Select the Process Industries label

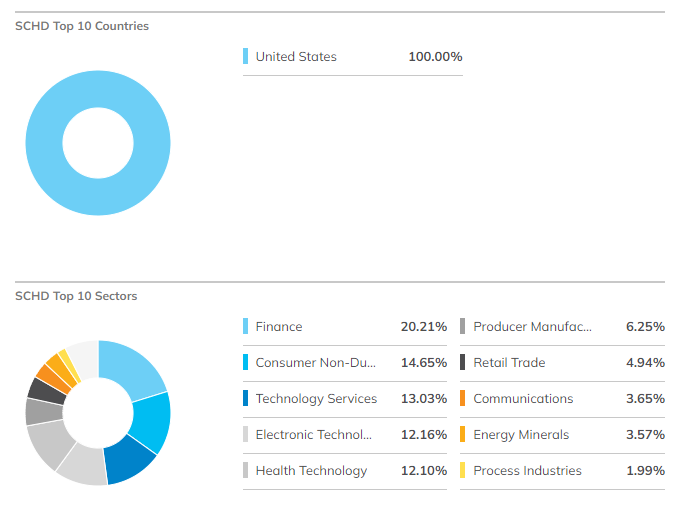[x=527, y=470]
